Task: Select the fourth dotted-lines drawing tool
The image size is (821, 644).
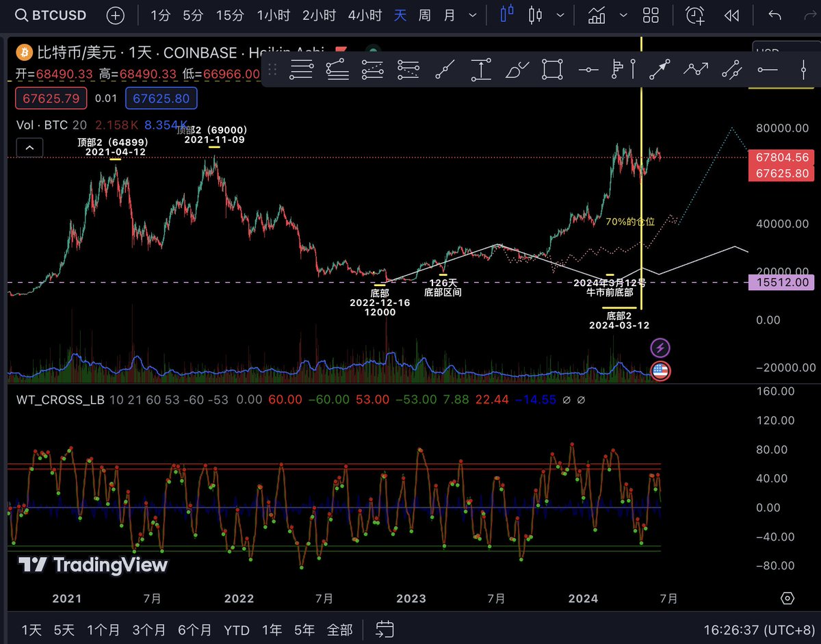Action: click(408, 68)
